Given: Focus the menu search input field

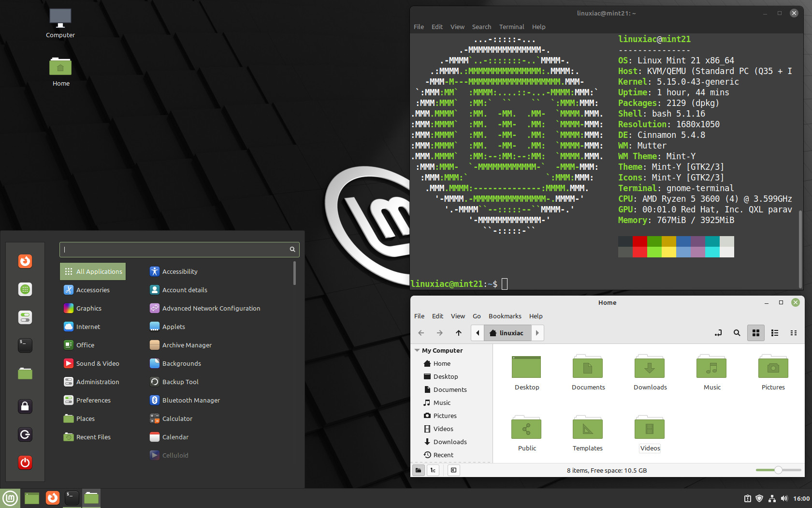Looking at the screenshot, I should (x=179, y=249).
